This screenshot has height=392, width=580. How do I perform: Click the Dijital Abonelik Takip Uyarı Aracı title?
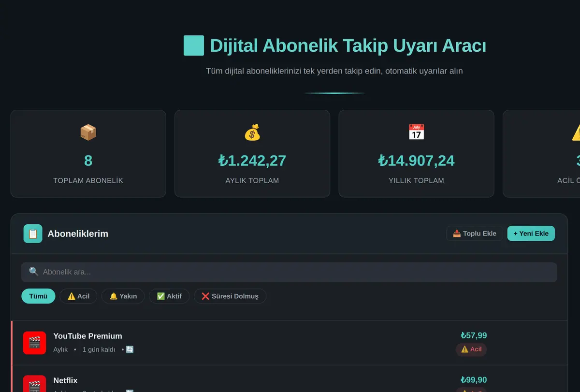[348, 46]
